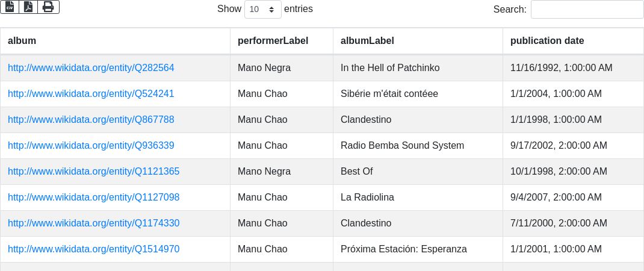Open the Show entries count dropdown

pos(262,9)
